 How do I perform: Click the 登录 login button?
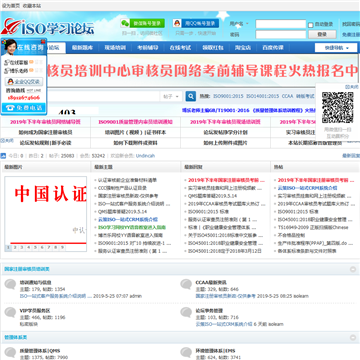[322, 34]
